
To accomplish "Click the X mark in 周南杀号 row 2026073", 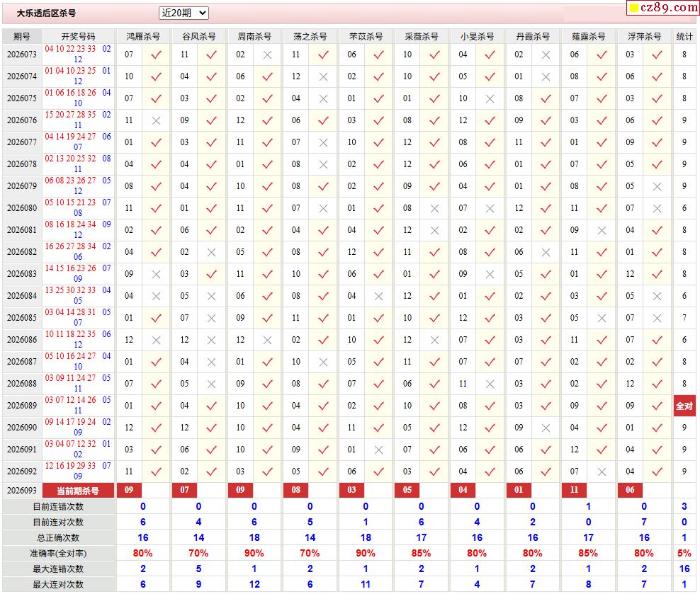I will coord(267,55).
